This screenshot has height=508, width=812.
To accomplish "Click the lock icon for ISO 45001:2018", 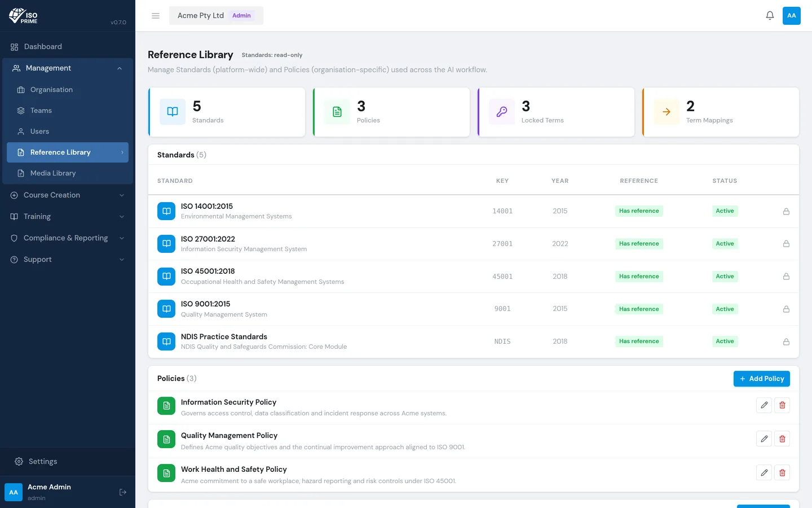I will coord(786,277).
